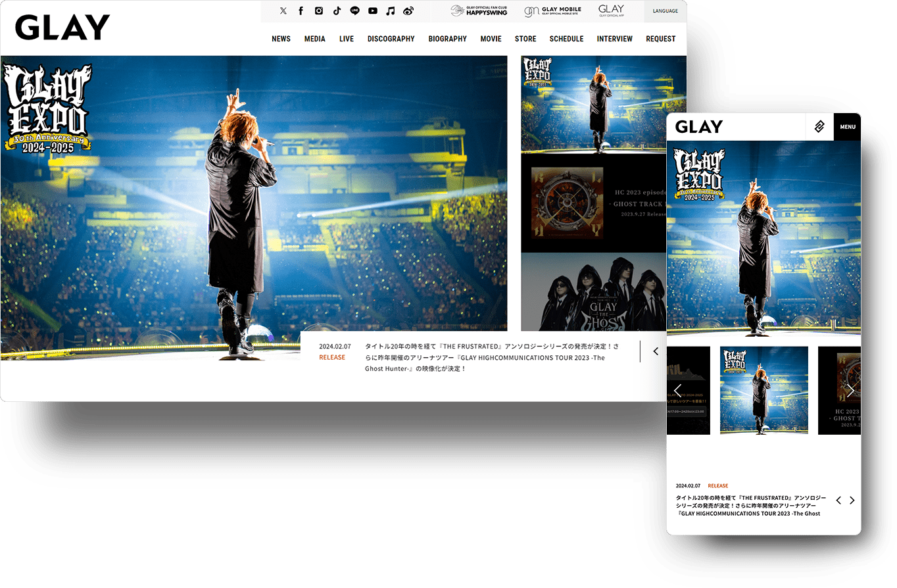Open the music note icon

click(391, 11)
